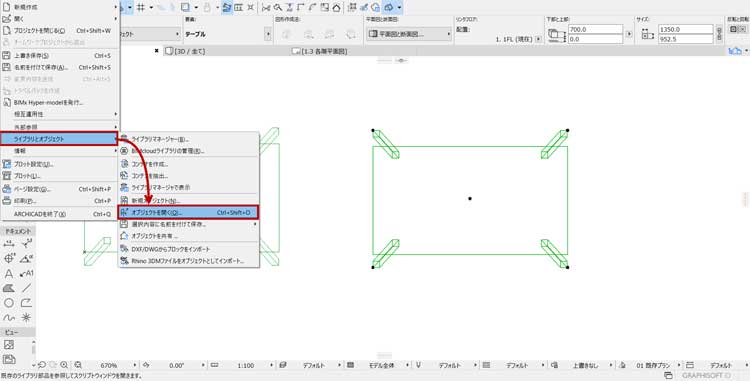This screenshot has height=381, width=750.
Task: Click the ビュー toolbox section header
Action: coord(18,332)
